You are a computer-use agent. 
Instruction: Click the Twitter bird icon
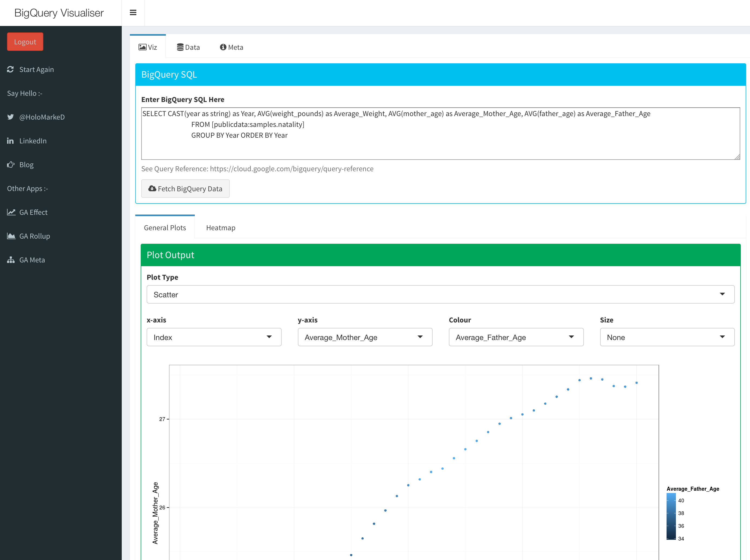(11, 117)
